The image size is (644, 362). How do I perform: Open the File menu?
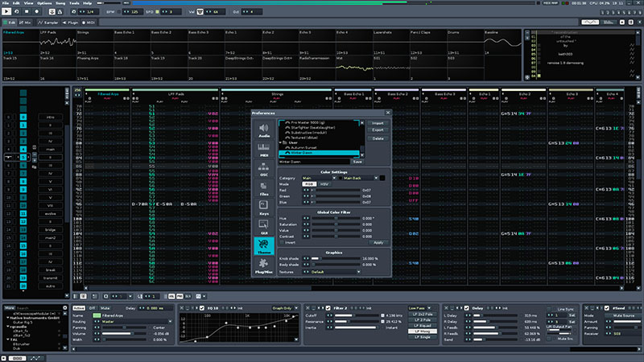(6, 3)
